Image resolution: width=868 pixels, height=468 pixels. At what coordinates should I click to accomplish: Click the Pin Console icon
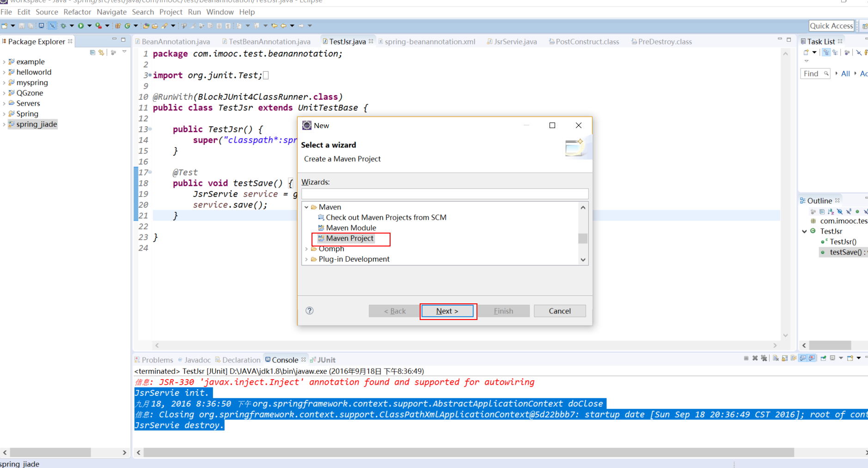tap(823, 358)
